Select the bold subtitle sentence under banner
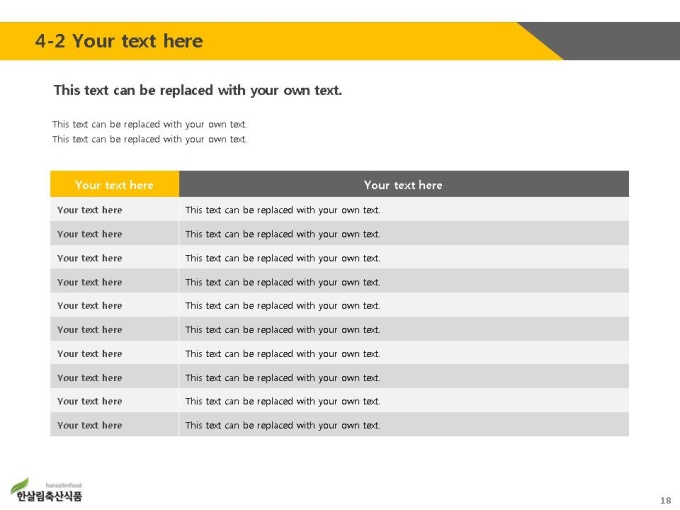This screenshot has height=510, width=680. point(198,90)
